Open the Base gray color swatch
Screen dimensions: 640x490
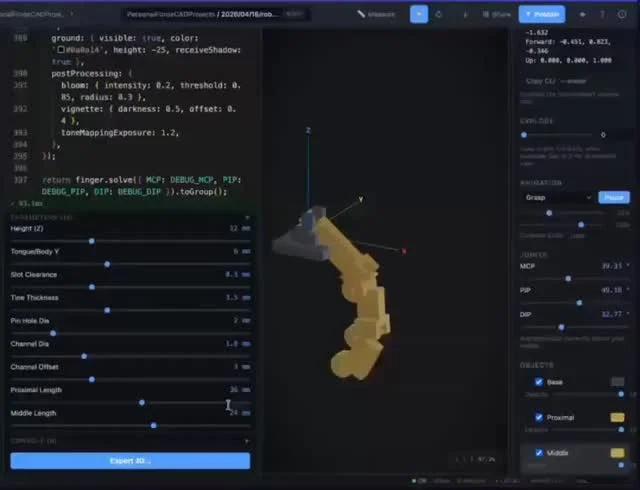point(618,382)
